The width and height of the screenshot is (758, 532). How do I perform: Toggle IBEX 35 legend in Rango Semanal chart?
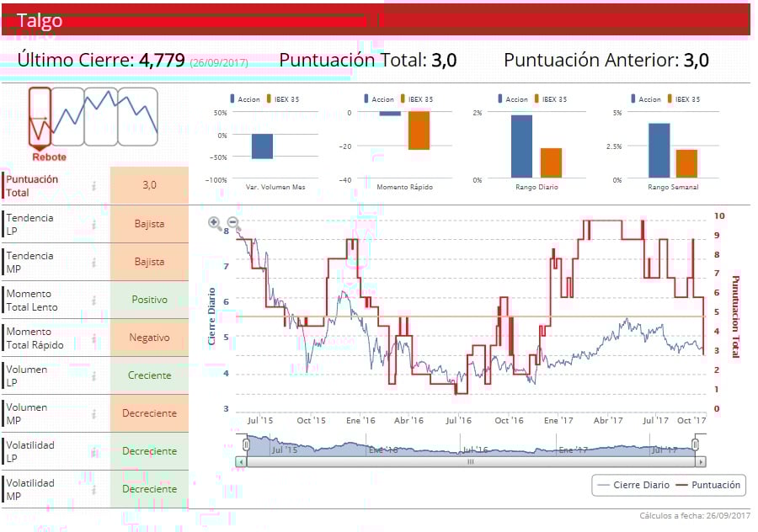(x=684, y=99)
